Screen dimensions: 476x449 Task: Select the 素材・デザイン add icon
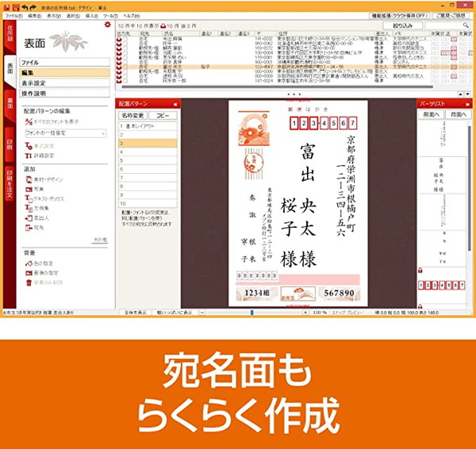(x=29, y=180)
